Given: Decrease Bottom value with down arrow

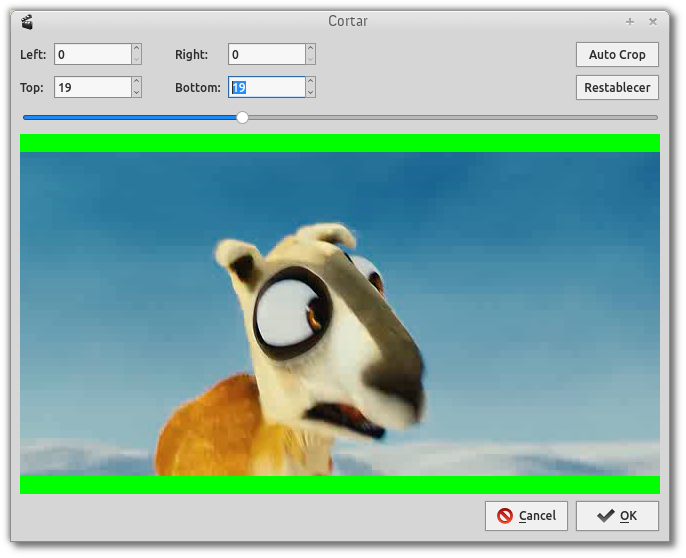Looking at the screenshot, I should (310, 92).
